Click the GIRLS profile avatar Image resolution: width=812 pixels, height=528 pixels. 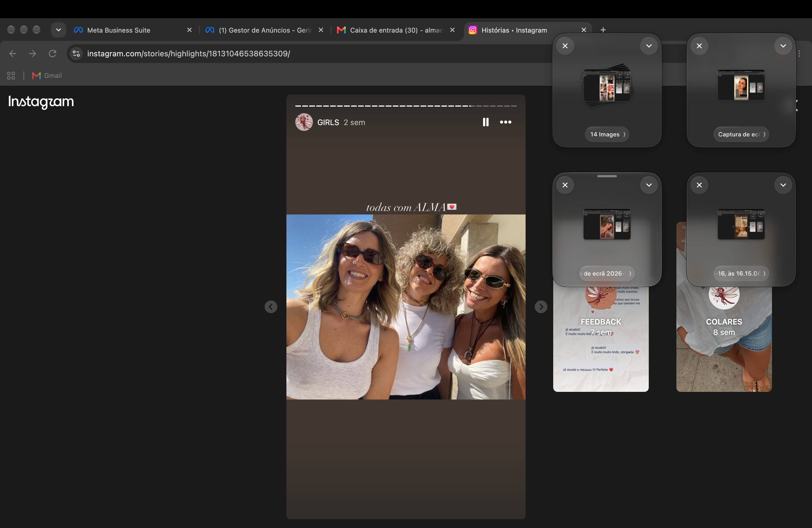coord(304,122)
